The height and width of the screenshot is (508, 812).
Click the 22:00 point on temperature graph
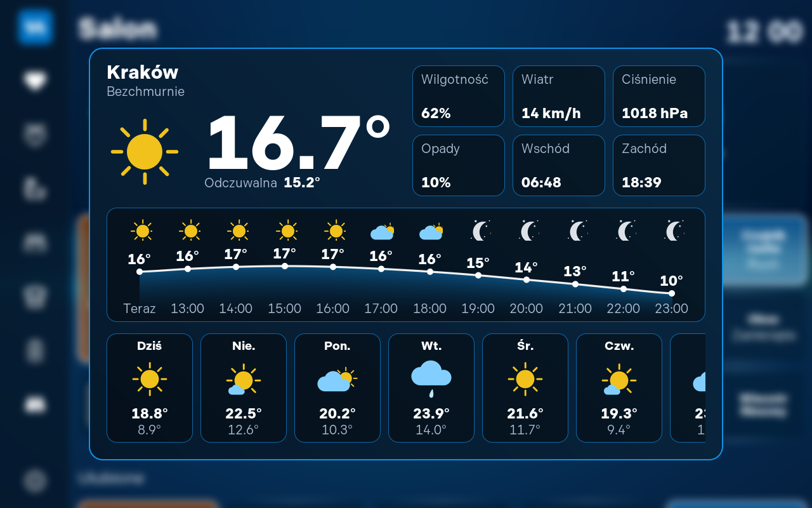624,289
